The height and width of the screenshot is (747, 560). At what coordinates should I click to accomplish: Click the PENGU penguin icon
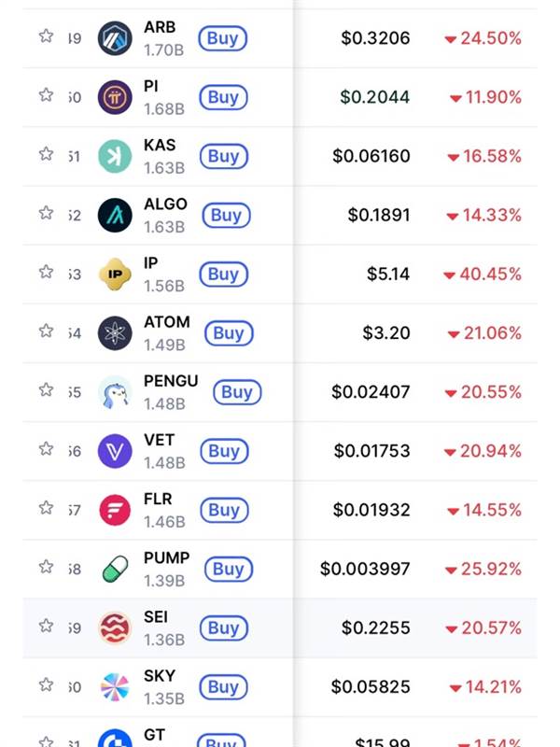point(115,392)
